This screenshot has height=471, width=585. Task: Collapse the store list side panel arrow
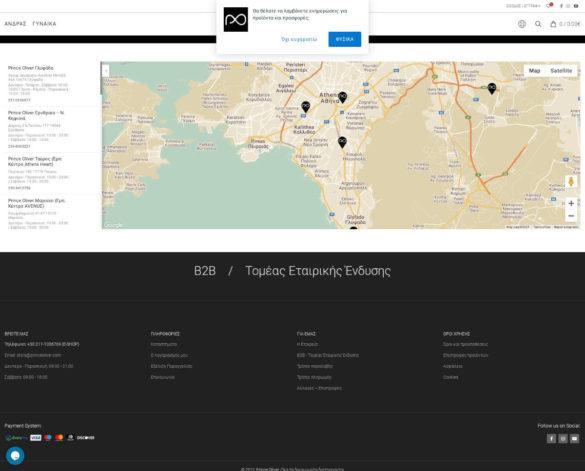coord(106,71)
